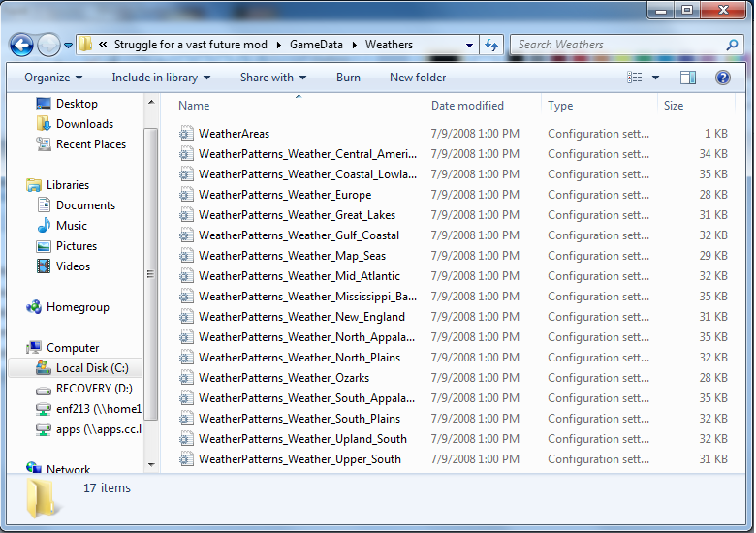Open the Organize dropdown menu
This screenshot has width=756, height=533.
[53, 78]
